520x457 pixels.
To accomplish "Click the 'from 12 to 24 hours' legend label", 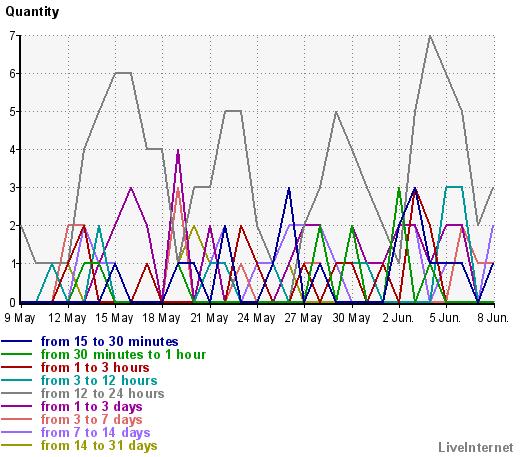I will (x=103, y=393).
